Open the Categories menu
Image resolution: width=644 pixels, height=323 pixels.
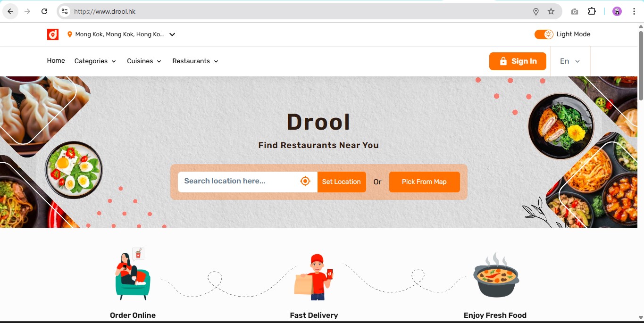95,61
